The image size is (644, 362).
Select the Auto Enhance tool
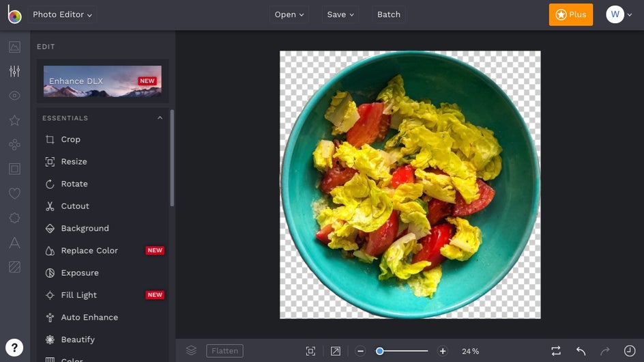point(103,317)
